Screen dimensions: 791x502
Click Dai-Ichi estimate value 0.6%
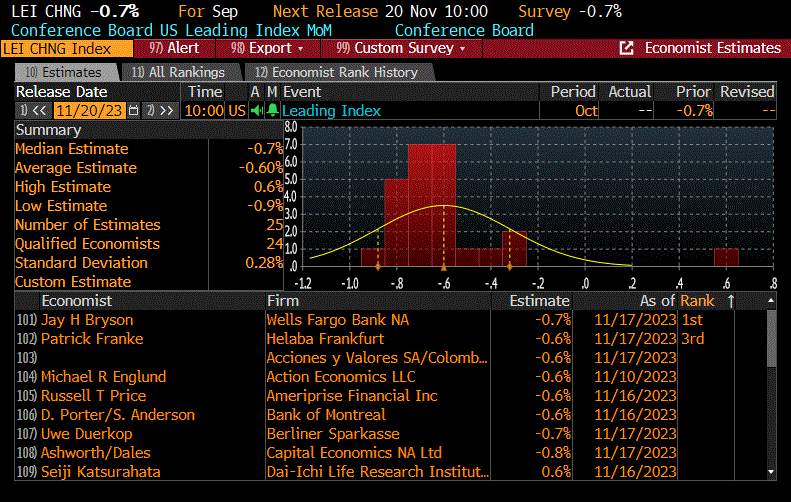tap(556, 472)
